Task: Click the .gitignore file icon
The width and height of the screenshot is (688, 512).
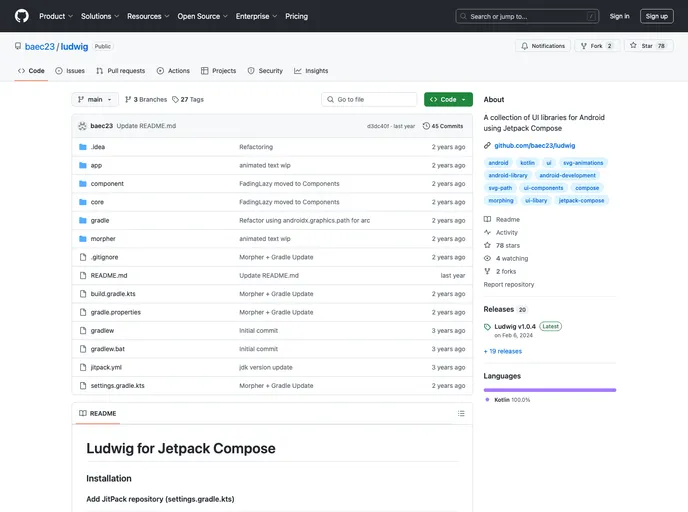Action: pos(82,257)
